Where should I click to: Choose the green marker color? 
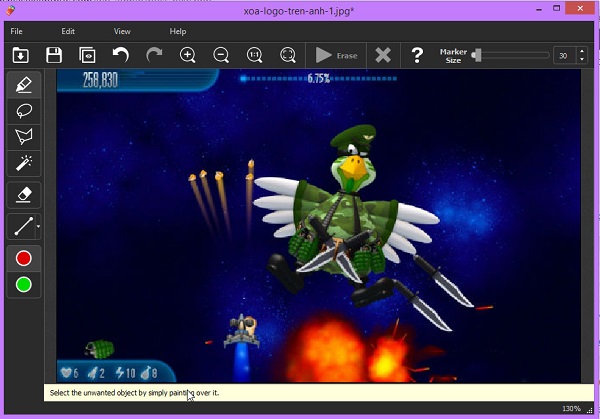pyautogui.click(x=24, y=285)
